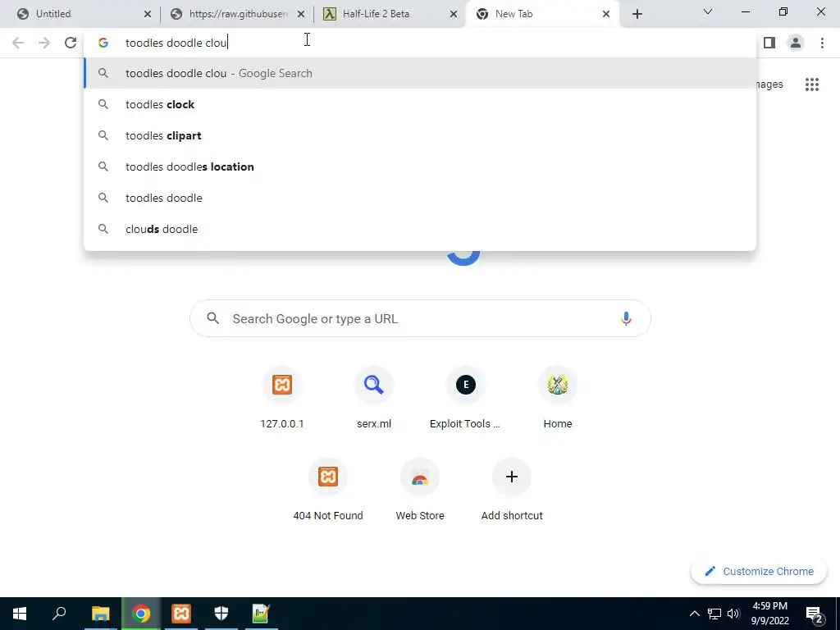Open Windows taskbar search
The image size is (840, 630).
59,614
